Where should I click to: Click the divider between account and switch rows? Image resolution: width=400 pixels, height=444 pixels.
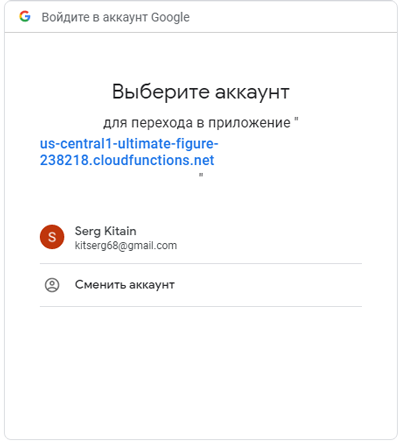point(201,263)
